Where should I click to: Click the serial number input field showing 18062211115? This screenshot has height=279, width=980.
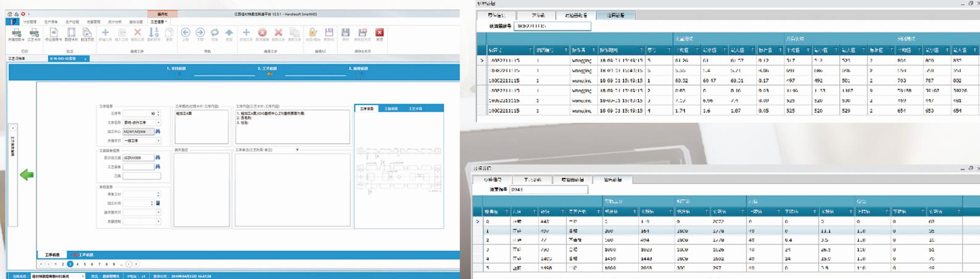pyautogui.click(x=552, y=27)
